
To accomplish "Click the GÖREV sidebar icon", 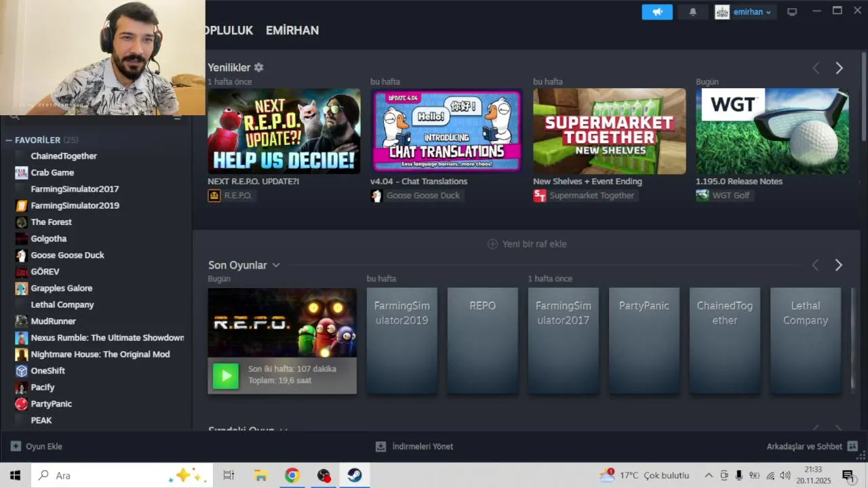I will coord(22,272).
